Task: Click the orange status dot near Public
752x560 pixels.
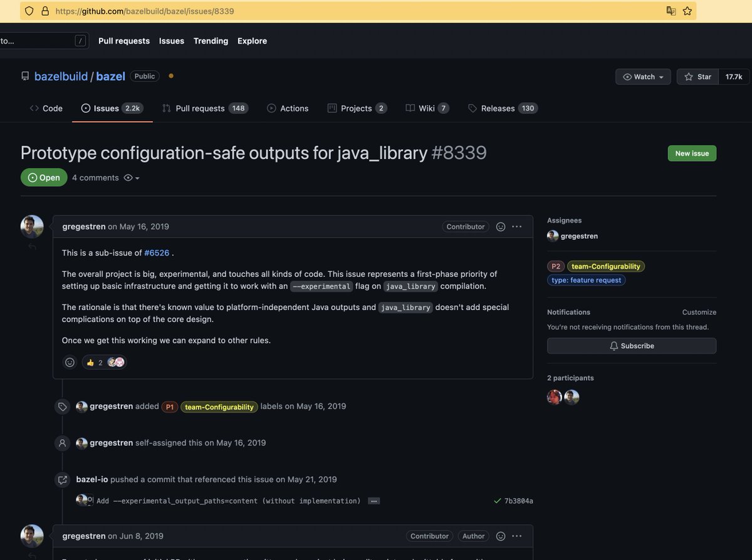Action: (x=171, y=76)
